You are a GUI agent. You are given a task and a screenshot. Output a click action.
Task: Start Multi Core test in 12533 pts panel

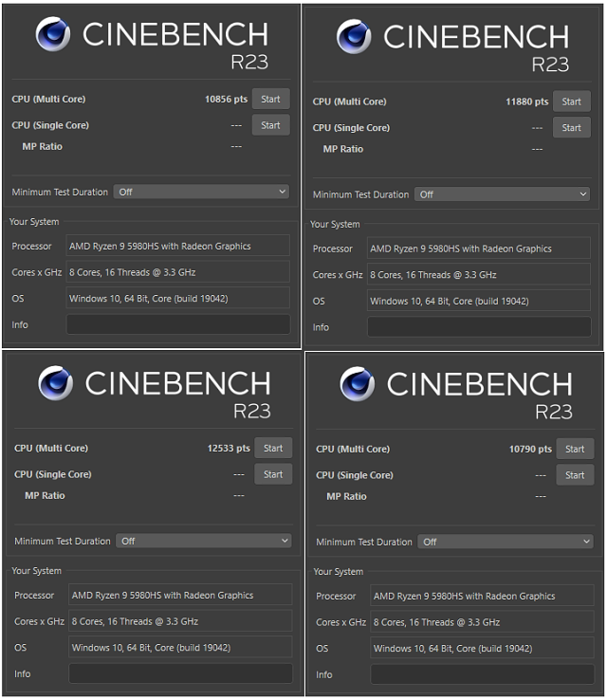pyautogui.click(x=273, y=449)
